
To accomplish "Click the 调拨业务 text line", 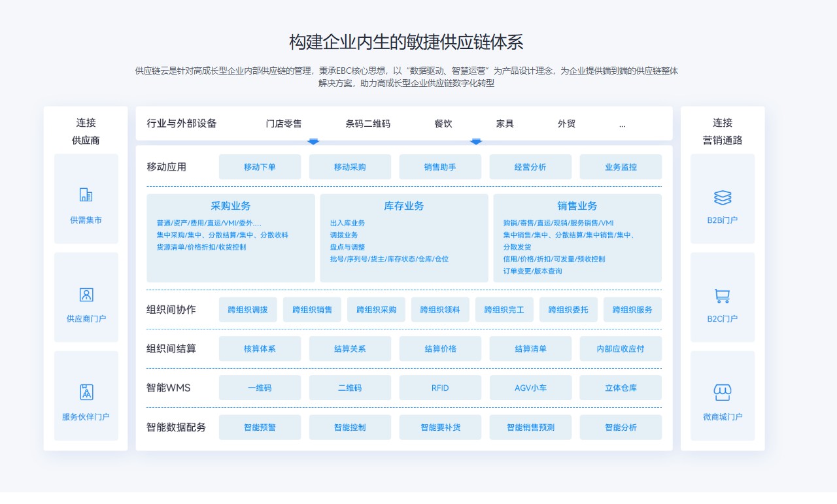I will (344, 235).
